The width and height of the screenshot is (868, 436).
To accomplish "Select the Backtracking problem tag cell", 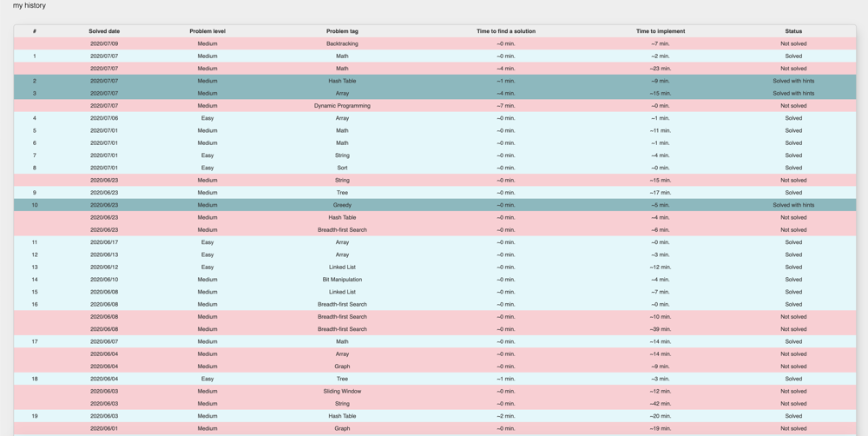I will coord(342,43).
